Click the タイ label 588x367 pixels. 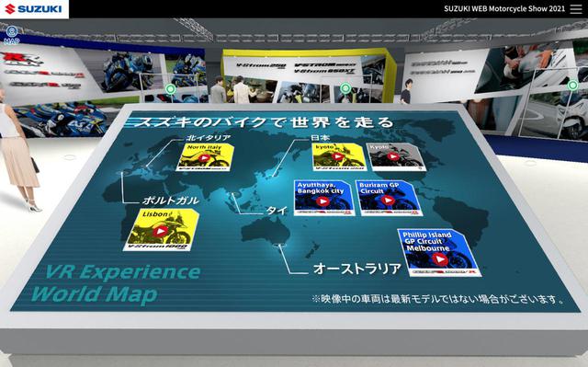click(x=277, y=211)
